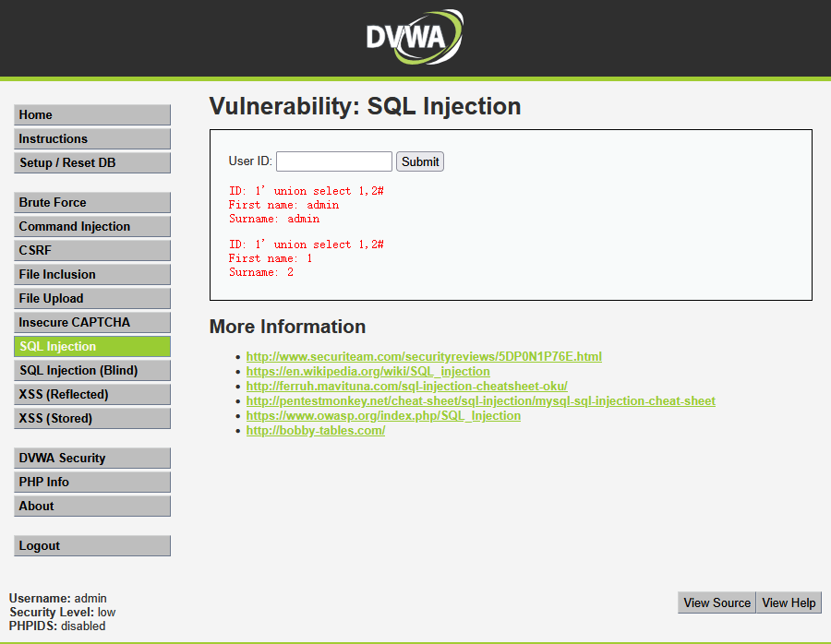Navigate to File Inclusion
The height and width of the screenshot is (644, 831).
pos(92,274)
